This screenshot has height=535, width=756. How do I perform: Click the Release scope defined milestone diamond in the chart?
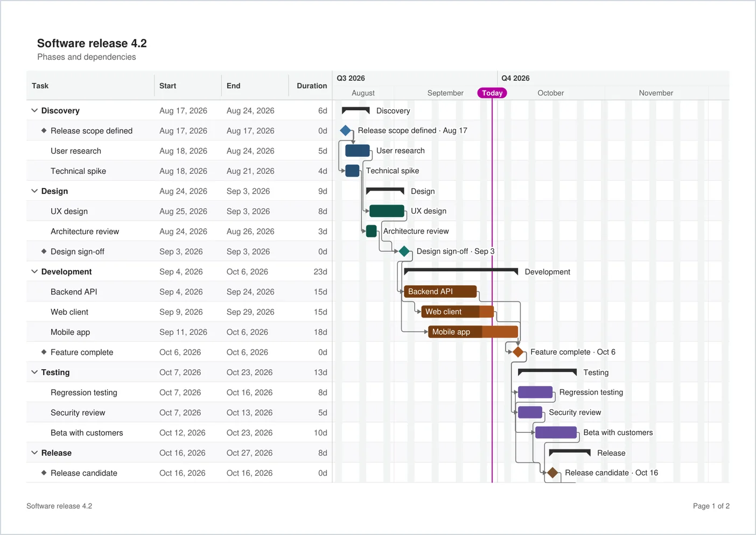[x=346, y=131]
